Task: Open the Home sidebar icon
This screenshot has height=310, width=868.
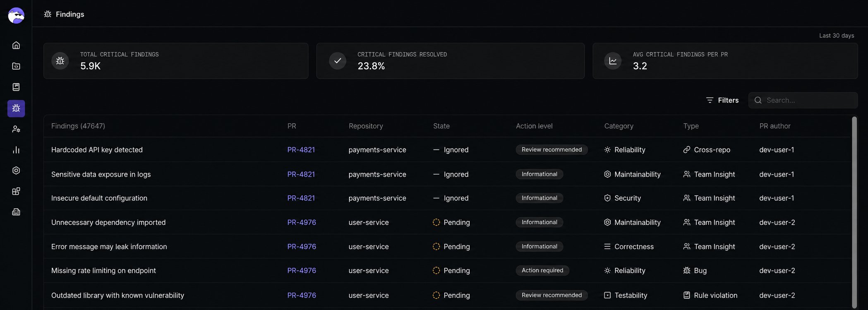Action: pyautogui.click(x=16, y=45)
